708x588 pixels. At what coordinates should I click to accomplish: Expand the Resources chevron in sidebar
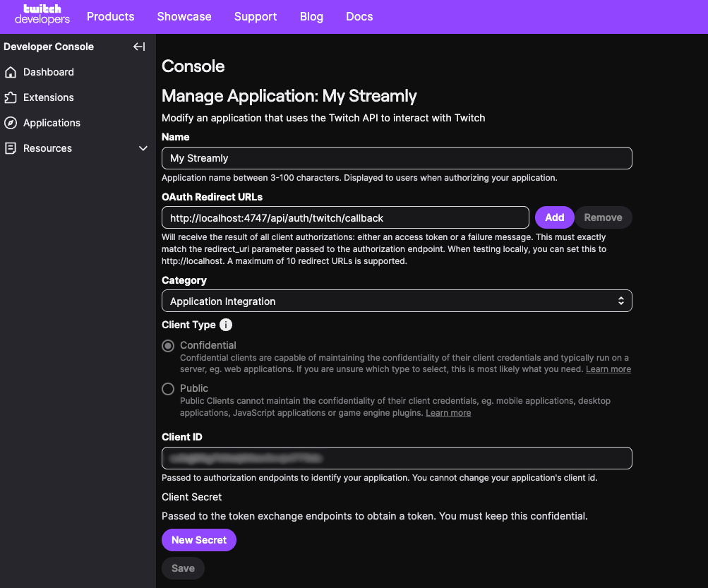point(143,148)
